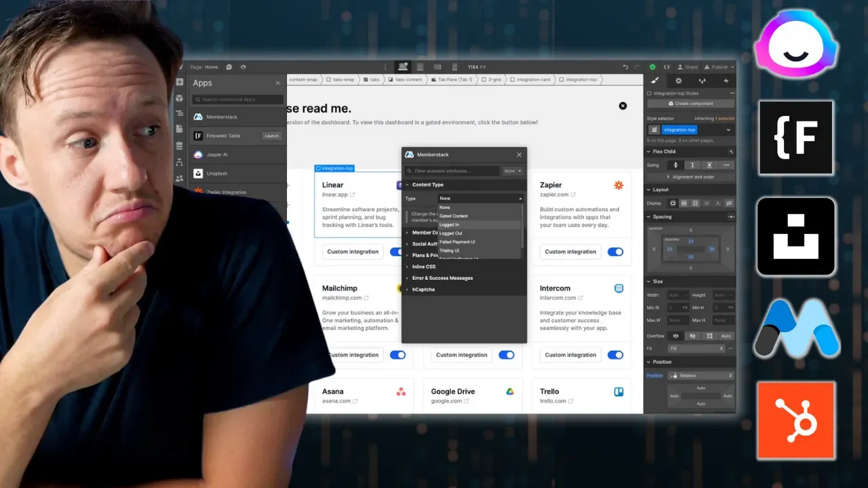The height and width of the screenshot is (488, 868).
Task: Launch the Finsweet Table app
Action: pos(271,136)
